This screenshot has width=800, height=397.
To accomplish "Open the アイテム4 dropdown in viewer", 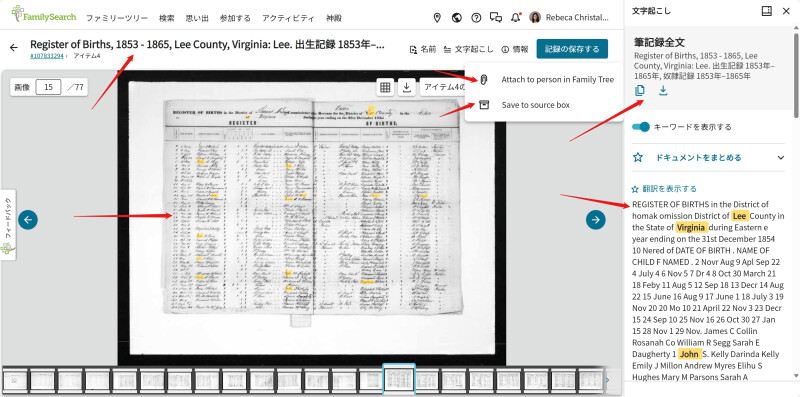I will pos(443,87).
